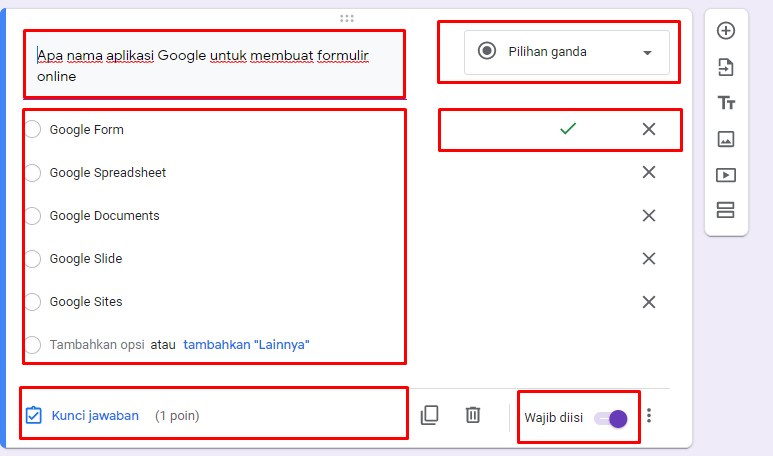Click the import questions icon
The width and height of the screenshot is (773, 456).
click(726, 67)
